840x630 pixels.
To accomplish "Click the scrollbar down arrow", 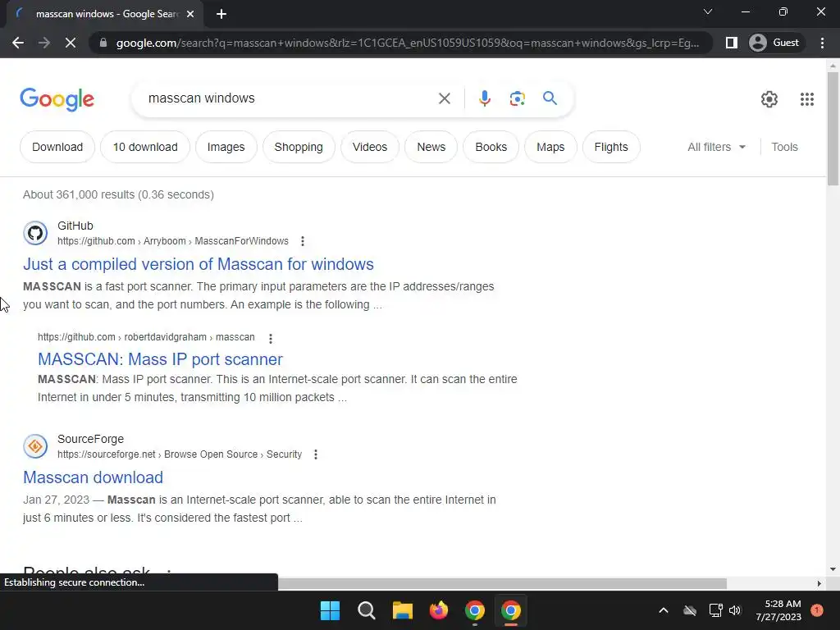I will point(833,569).
